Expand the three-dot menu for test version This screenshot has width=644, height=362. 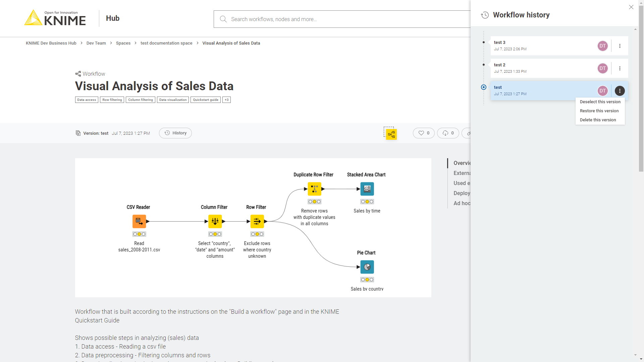click(x=620, y=90)
